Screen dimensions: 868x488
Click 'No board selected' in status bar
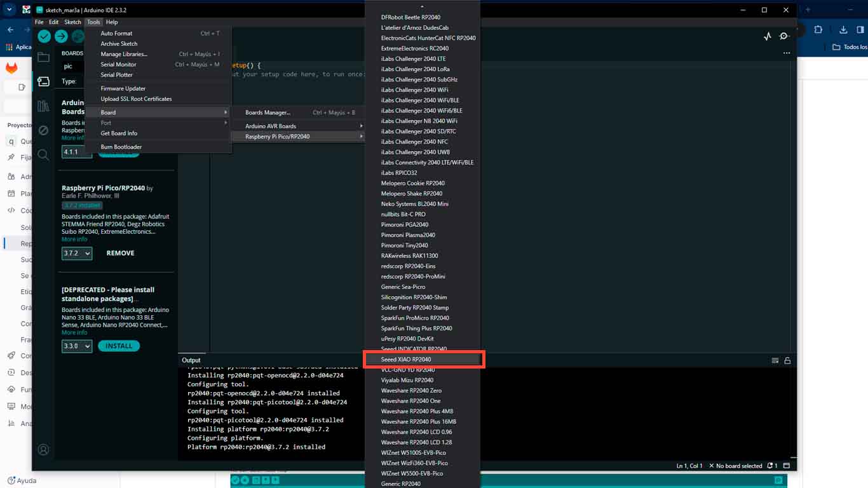(x=735, y=466)
